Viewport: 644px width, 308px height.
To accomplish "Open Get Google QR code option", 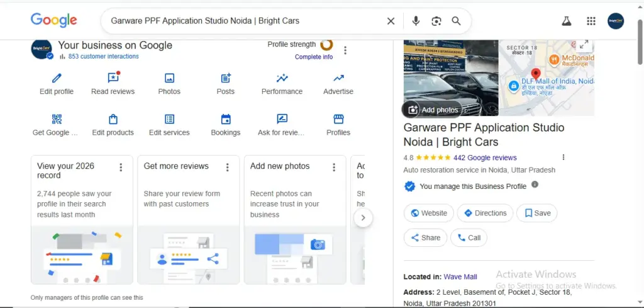I will click(57, 125).
